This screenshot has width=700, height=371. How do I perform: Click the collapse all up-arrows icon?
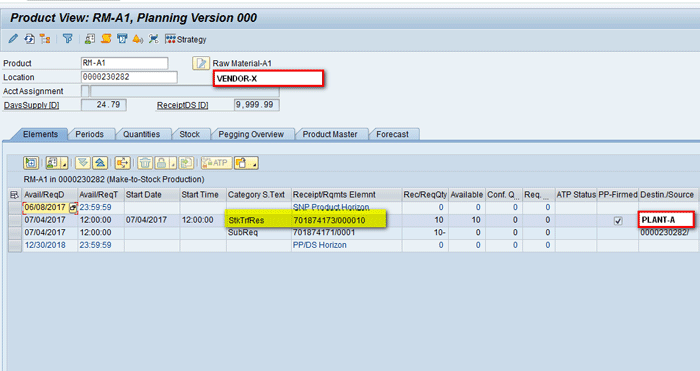tap(100, 163)
